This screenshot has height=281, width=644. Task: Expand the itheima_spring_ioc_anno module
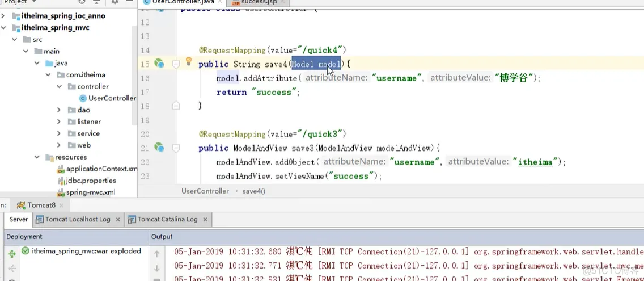coord(3,16)
